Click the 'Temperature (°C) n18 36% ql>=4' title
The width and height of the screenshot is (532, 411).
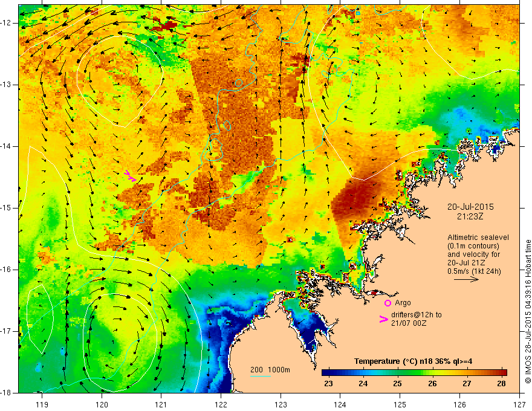click(413, 361)
